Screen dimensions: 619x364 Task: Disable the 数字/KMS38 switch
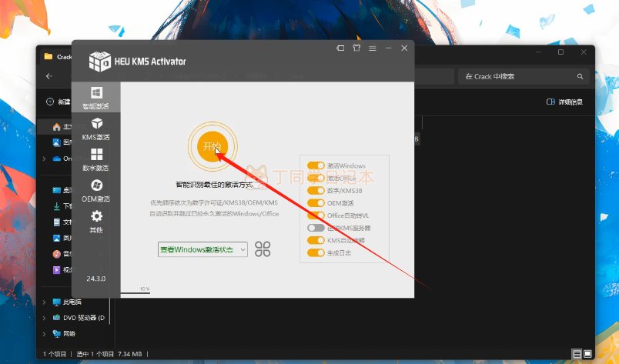(x=316, y=190)
